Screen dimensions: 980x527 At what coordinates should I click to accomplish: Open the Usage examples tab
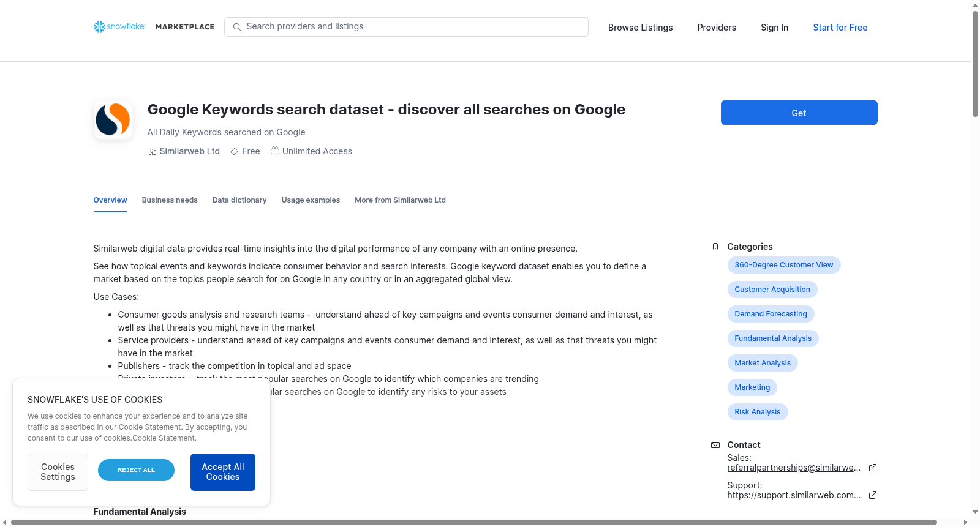(x=311, y=200)
